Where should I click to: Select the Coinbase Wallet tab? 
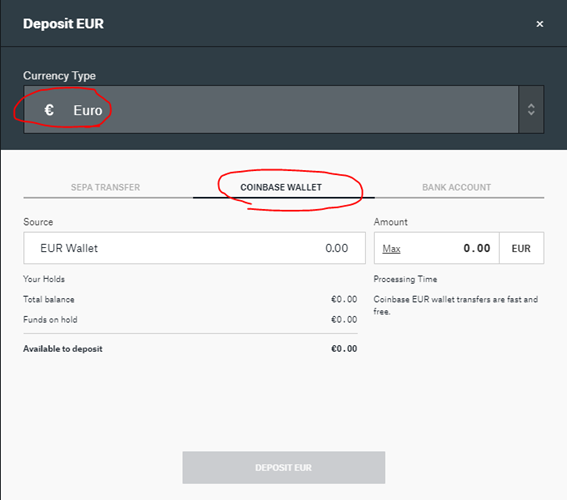(x=281, y=187)
